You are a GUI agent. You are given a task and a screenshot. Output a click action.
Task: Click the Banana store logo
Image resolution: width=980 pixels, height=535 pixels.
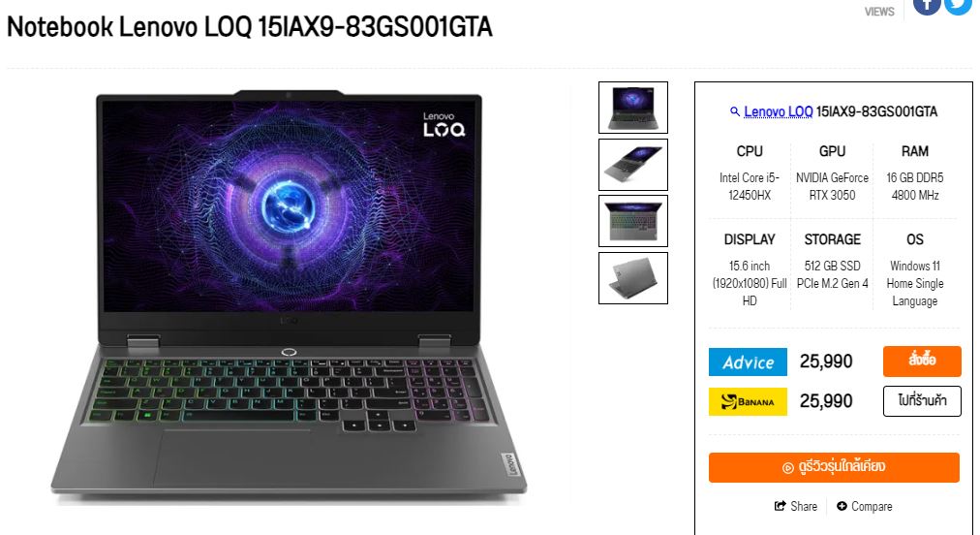point(748,401)
